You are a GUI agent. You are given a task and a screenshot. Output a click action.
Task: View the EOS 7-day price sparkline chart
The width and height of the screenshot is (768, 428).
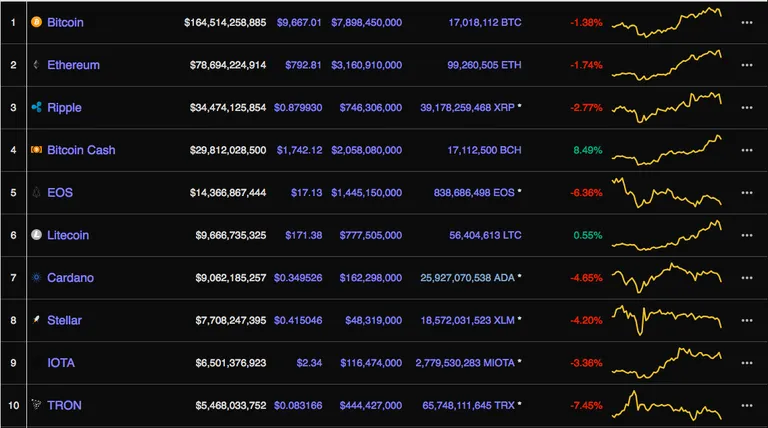(667, 193)
